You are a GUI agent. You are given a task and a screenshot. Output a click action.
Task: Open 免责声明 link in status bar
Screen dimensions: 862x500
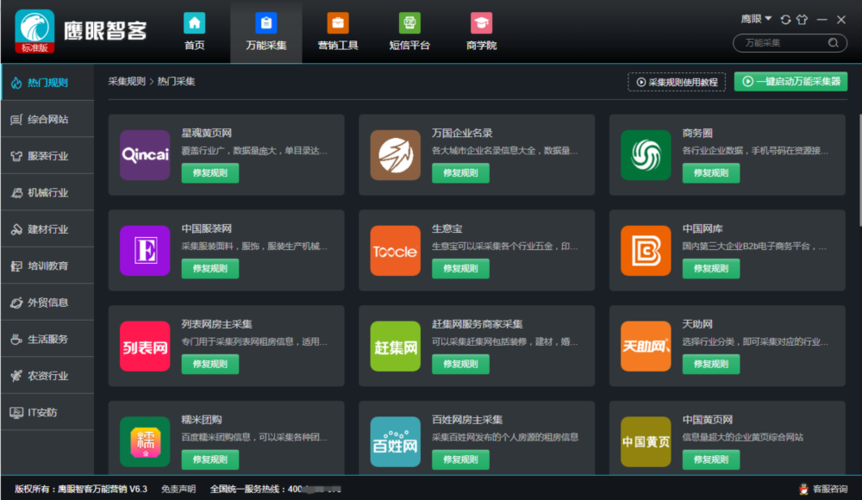[178, 489]
